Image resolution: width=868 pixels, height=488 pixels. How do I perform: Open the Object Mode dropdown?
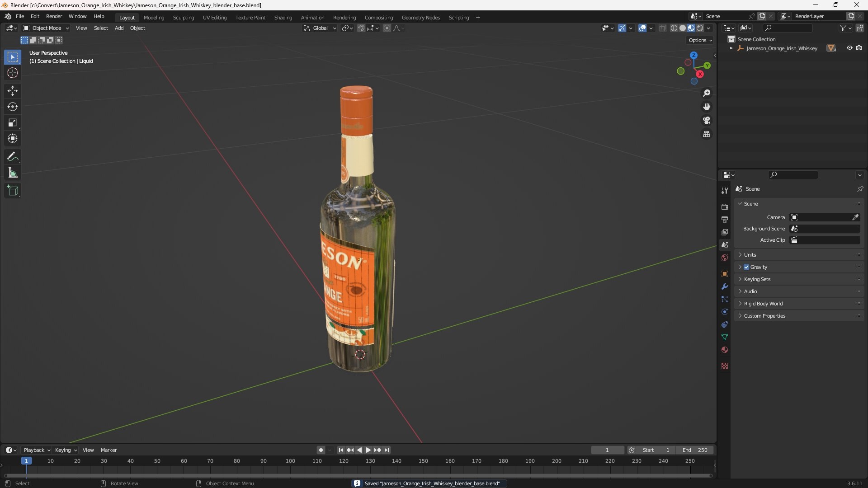[46, 28]
